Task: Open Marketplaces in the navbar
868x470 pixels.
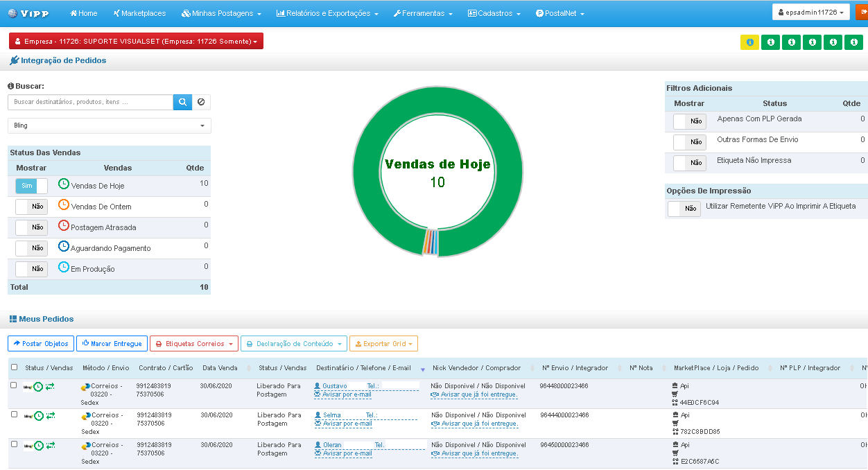Action: tap(139, 13)
